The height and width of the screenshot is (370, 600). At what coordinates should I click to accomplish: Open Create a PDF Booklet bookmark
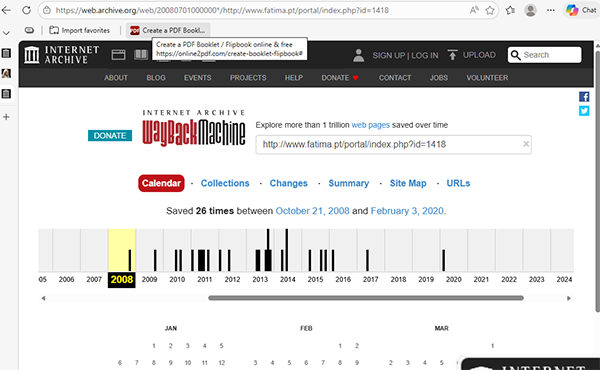pyautogui.click(x=168, y=30)
